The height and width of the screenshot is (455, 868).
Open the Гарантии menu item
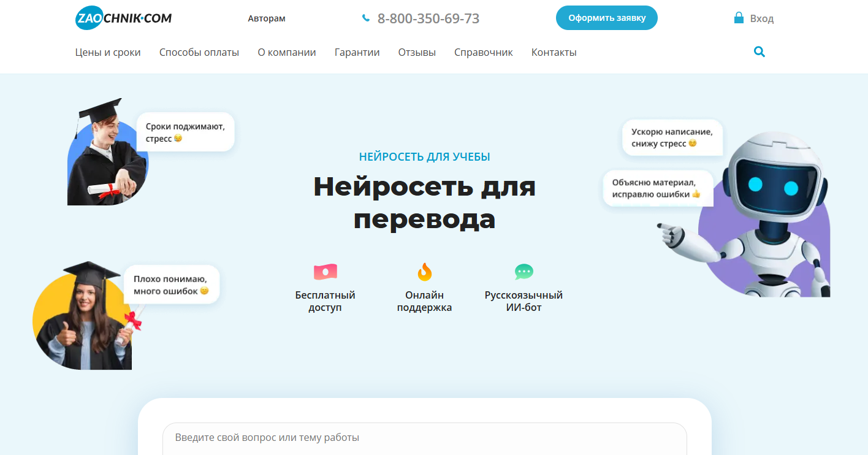tap(357, 53)
